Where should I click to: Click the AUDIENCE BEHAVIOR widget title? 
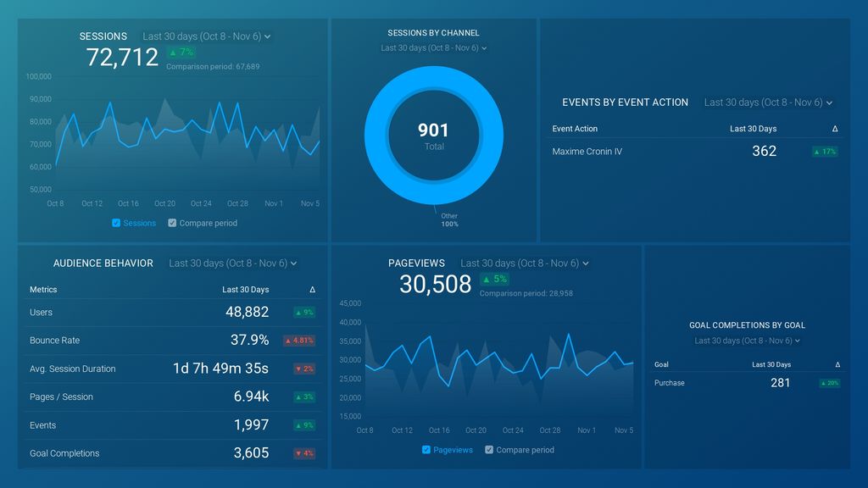click(103, 263)
